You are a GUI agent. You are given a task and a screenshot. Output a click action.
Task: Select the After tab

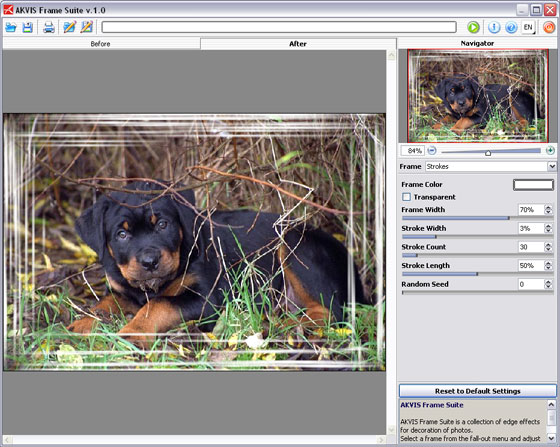coord(298,44)
